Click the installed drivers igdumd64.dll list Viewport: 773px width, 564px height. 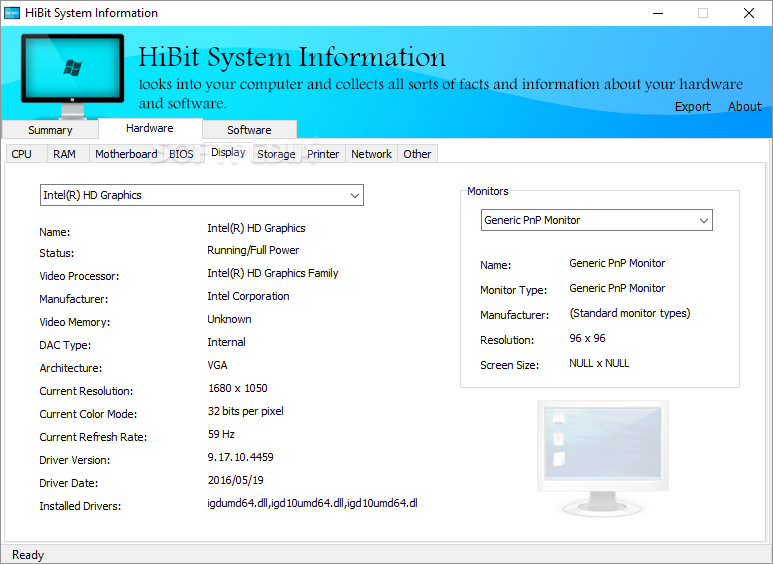pyautogui.click(x=313, y=503)
